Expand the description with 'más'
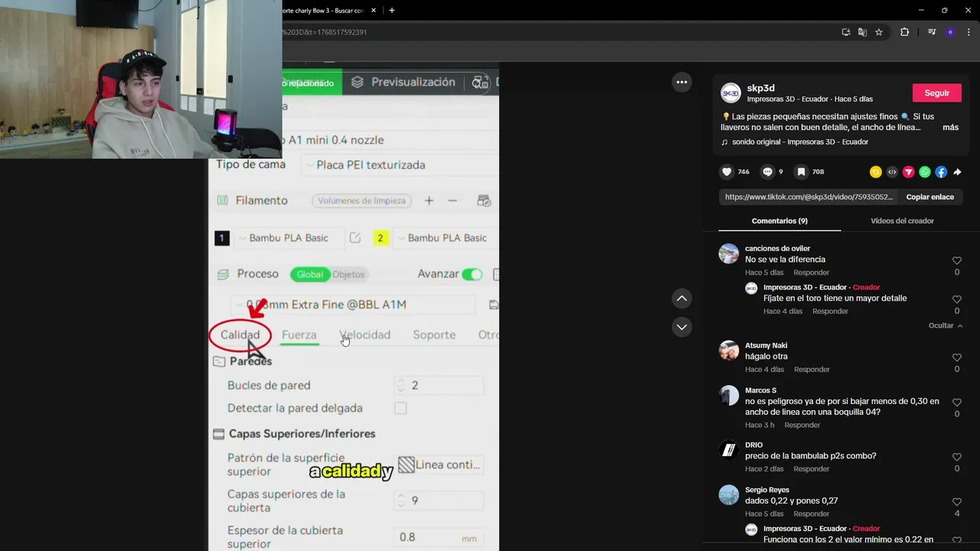The width and height of the screenshot is (980, 551). coord(950,128)
